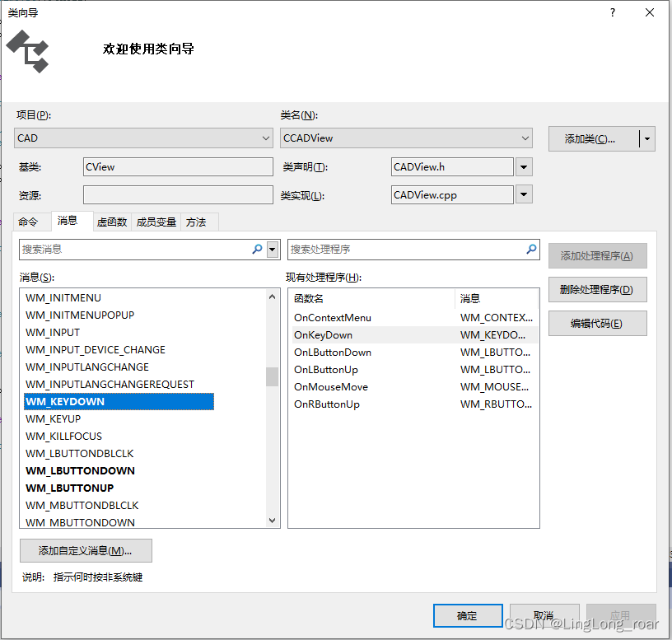Click the 添加自定义消息 button
This screenshot has width=672, height=640.
[86, 550]
